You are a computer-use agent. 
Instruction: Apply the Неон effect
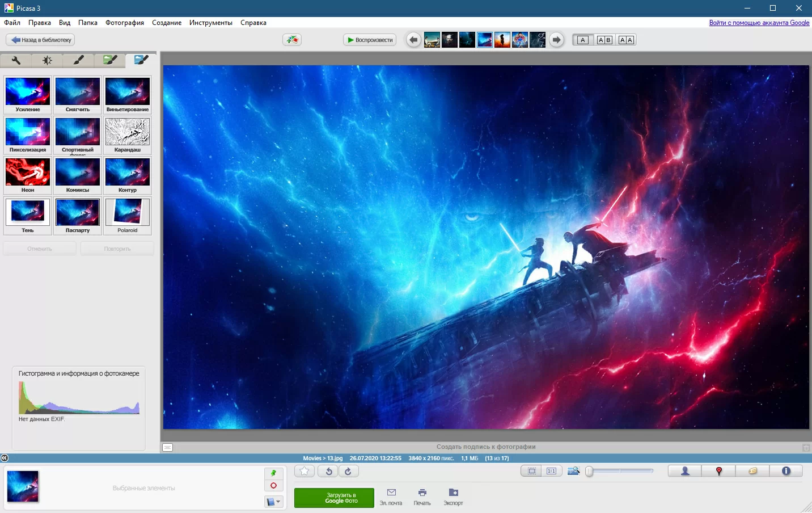(x=28, y=175)
